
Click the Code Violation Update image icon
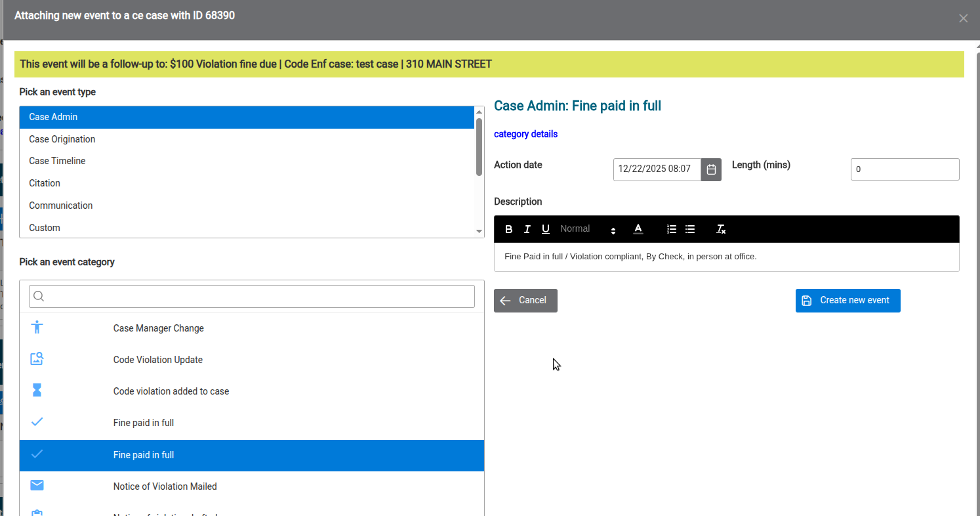tap(37, 358)
